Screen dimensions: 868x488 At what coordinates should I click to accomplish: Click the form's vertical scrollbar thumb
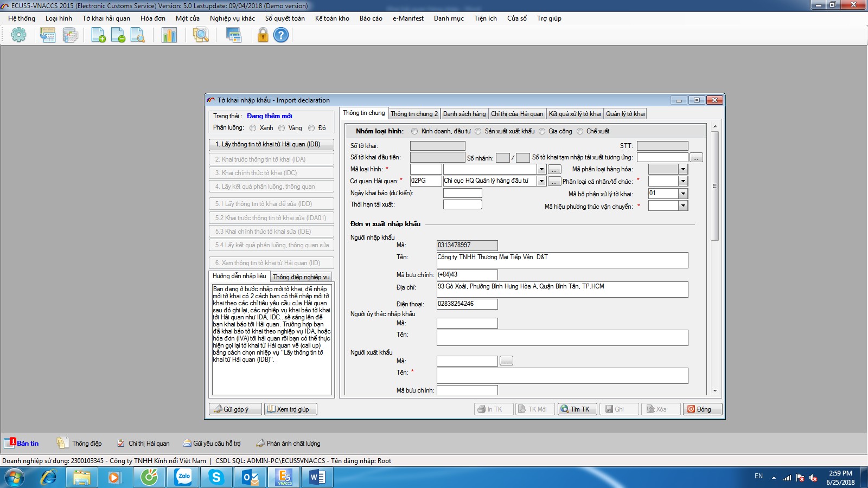[x=714, y=185]
